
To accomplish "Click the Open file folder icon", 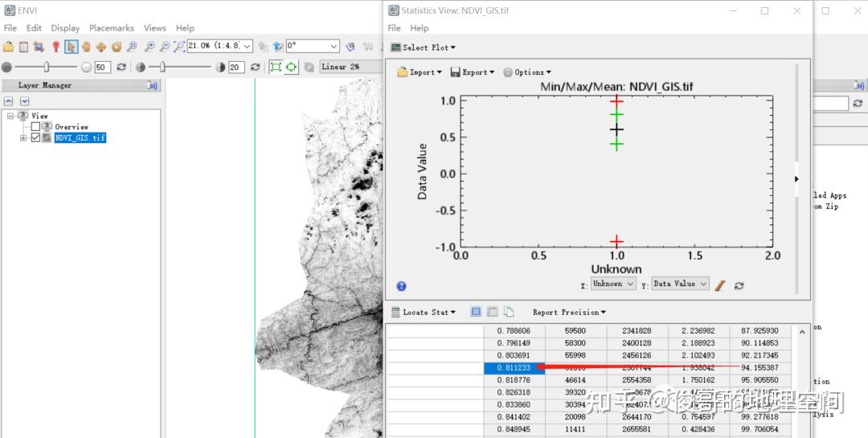I will pos(9,47).
